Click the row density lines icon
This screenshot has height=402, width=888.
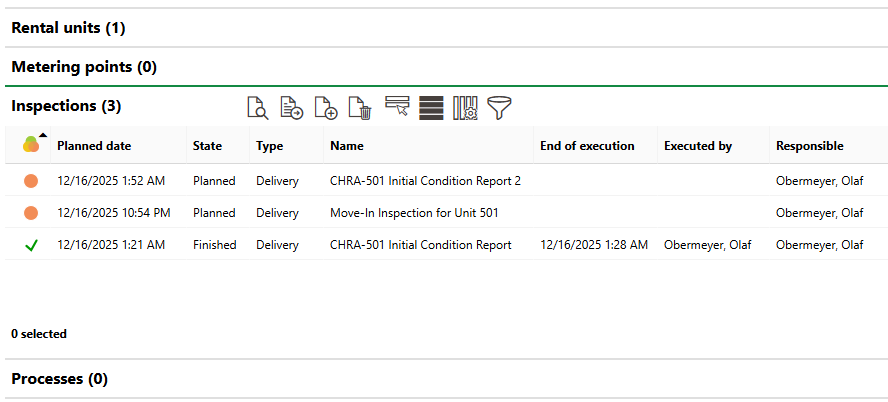point(431,108)
